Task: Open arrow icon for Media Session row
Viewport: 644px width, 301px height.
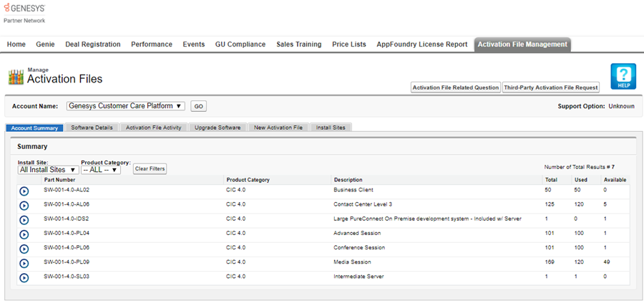Action: click(24, 263)
